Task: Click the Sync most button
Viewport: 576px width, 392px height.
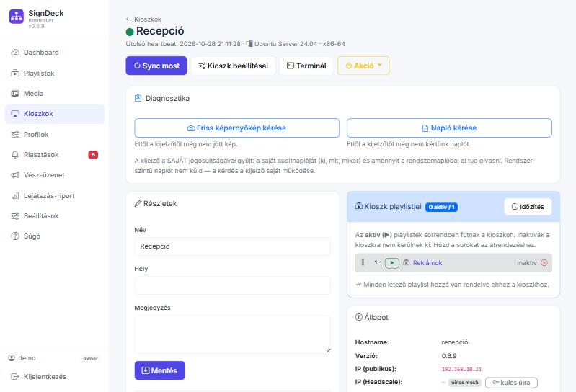Action: (x=156, y=66)
